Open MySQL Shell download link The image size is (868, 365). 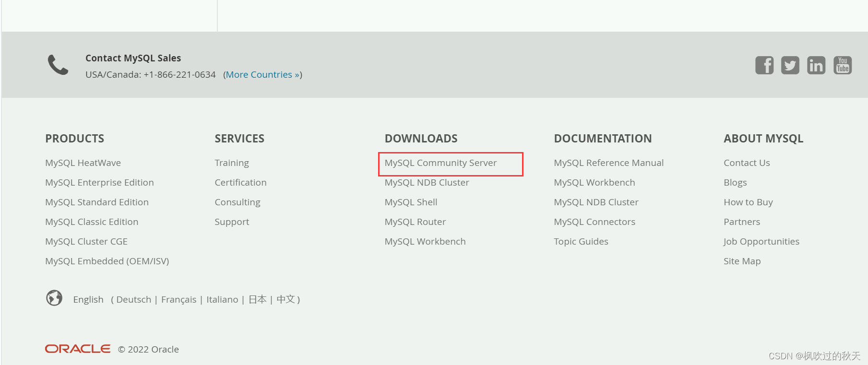click(x=411, y=202)
